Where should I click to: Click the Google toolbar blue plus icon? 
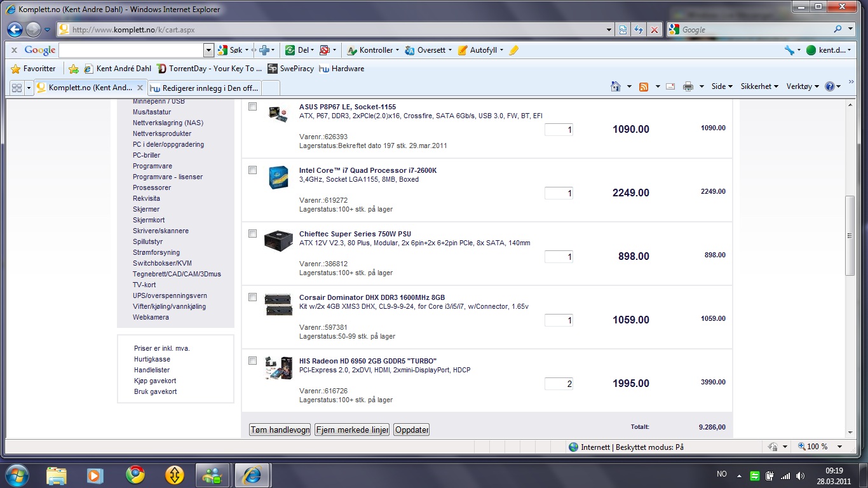(266, 50)
